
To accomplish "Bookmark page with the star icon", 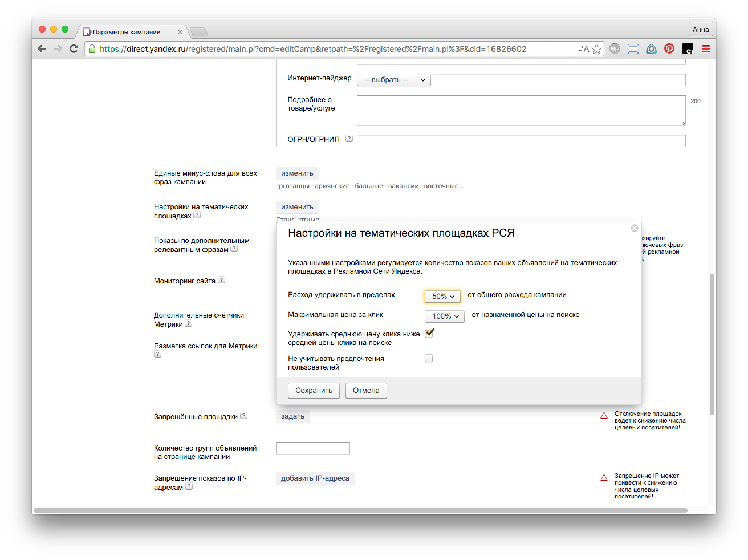I will [597, 49].
